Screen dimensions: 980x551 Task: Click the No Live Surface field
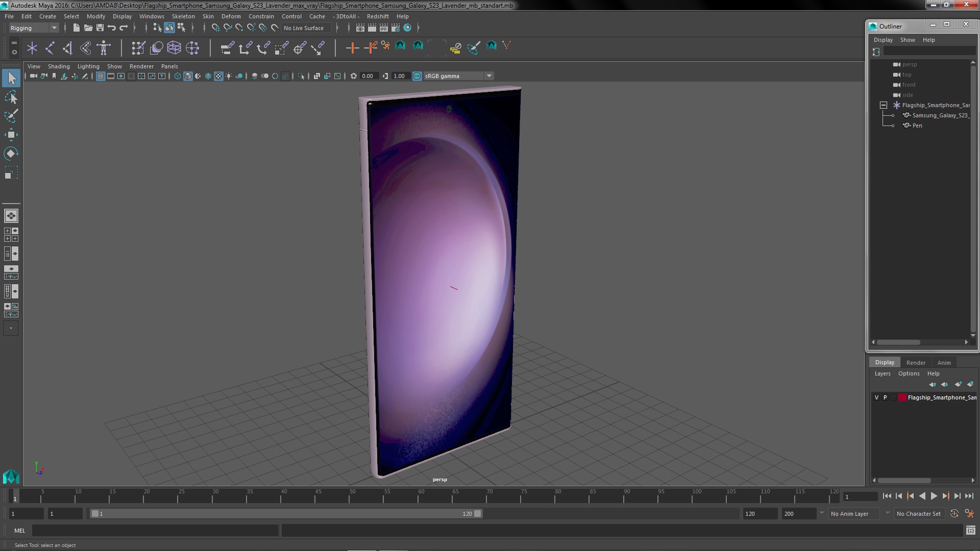click(x=305, y=28)
